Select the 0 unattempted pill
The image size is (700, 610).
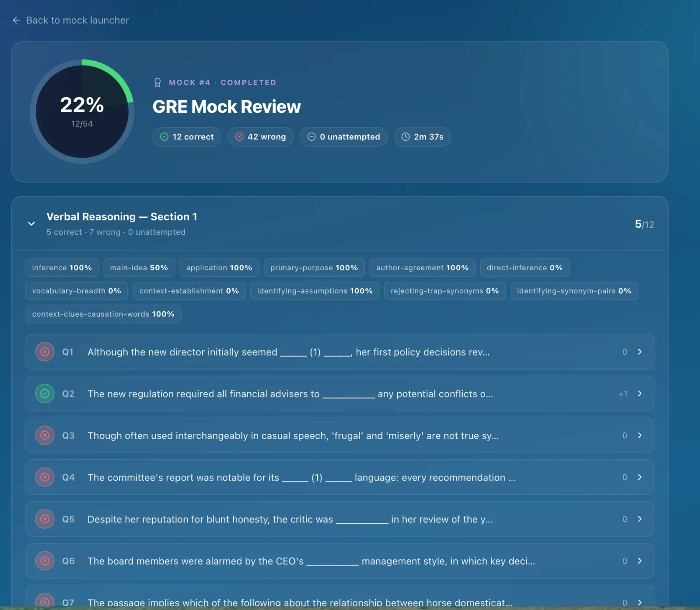point(343,137)
